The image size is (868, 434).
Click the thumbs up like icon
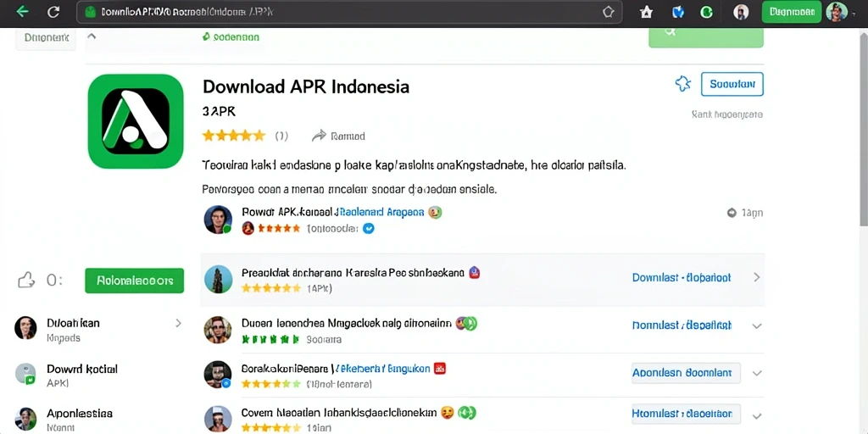tap(26, 280)
